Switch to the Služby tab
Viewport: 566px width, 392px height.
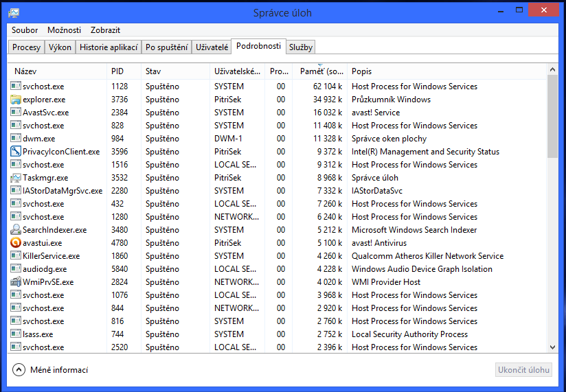[x=301, y=47]
